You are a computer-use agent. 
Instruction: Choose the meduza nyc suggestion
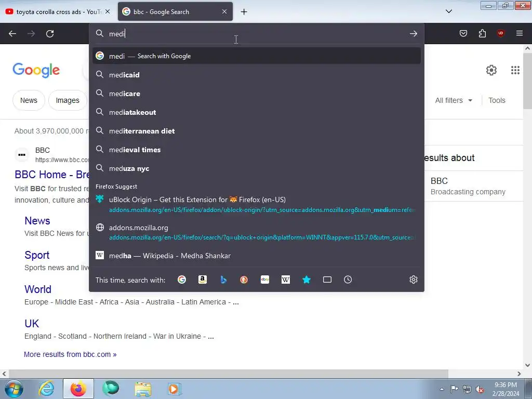coord(257,168)
